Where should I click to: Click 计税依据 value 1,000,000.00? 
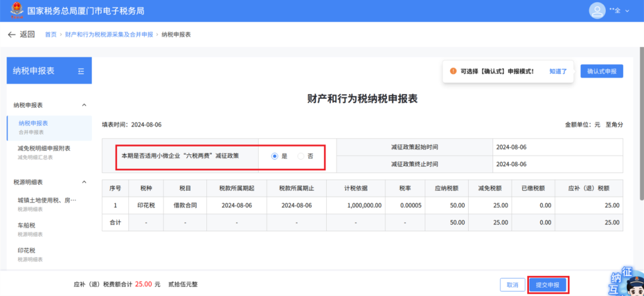(365, 205)
